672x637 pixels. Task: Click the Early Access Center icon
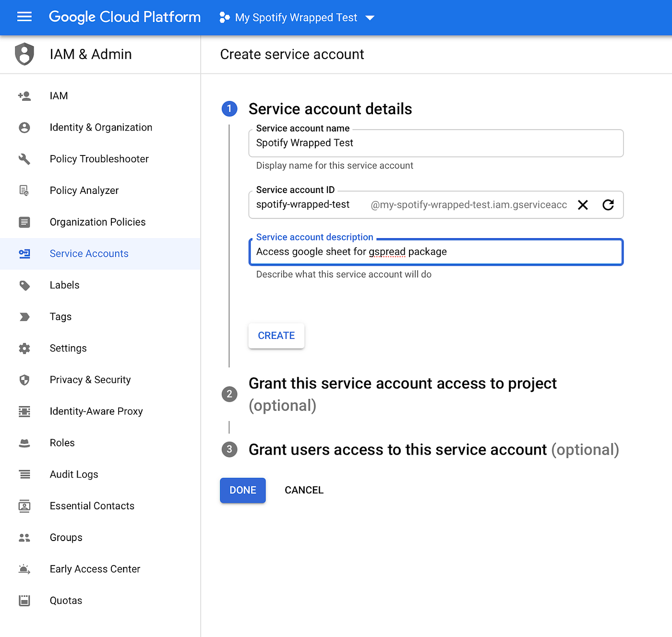[24, 569]
